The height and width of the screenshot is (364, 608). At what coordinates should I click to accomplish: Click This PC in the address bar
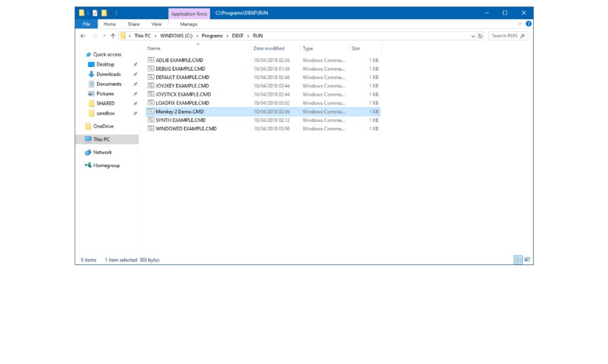coord(143,36)
